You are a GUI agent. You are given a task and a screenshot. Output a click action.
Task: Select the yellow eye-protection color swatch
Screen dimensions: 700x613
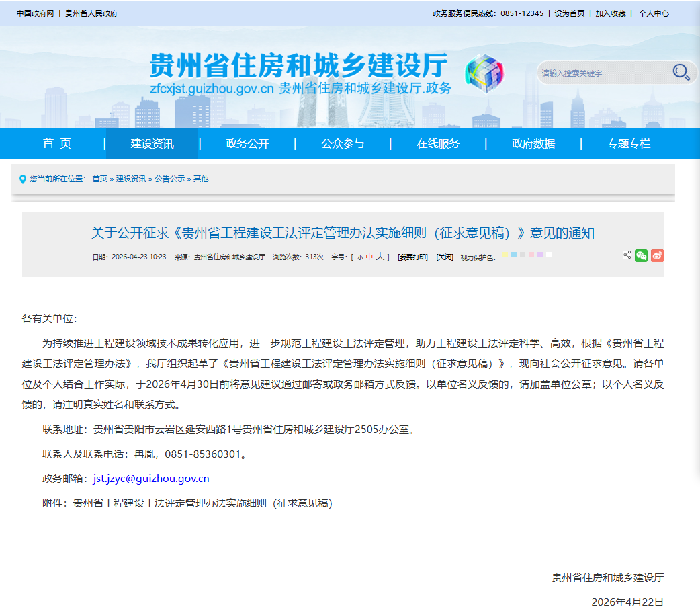tap(505, 255)
